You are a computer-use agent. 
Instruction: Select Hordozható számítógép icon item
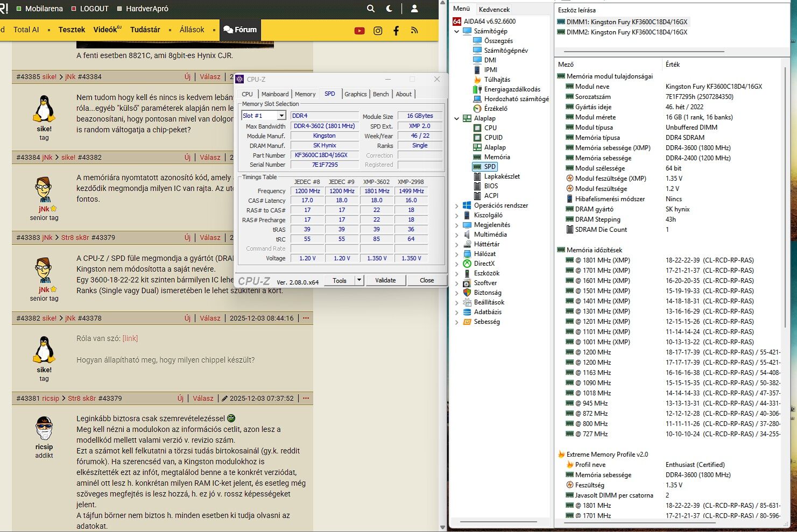tap(477, 99)
